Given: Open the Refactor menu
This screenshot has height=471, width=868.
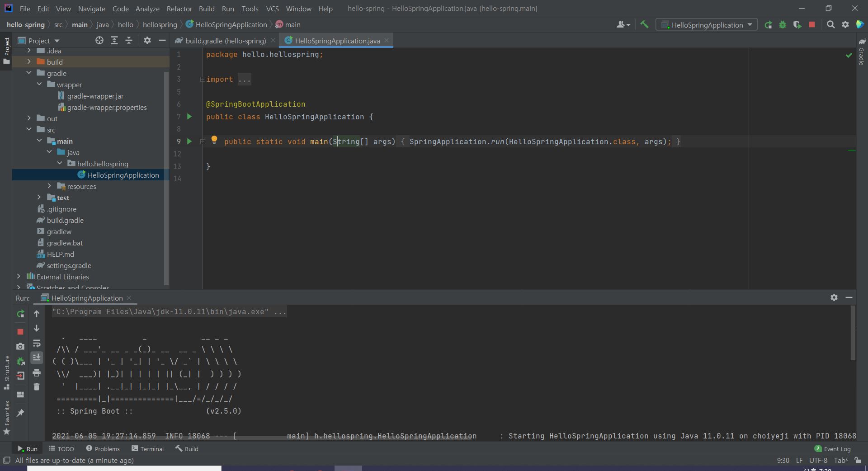Looking at the screenshot, I should click(x=179, y=9).
